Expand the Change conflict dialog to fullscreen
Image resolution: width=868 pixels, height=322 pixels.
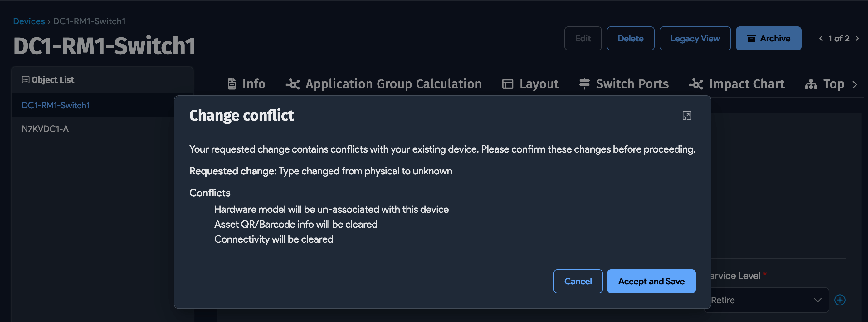(x=687, y=116)
